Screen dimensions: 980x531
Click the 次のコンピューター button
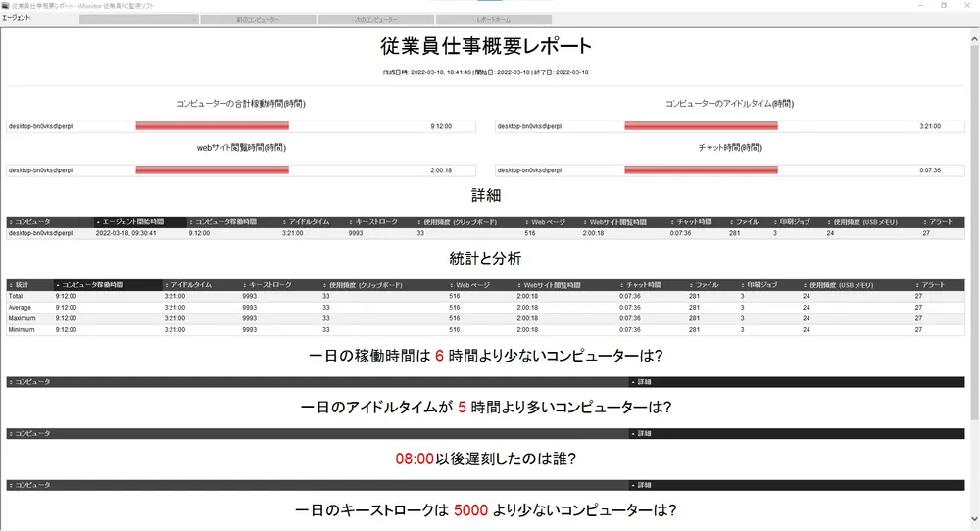click(375, 20)
